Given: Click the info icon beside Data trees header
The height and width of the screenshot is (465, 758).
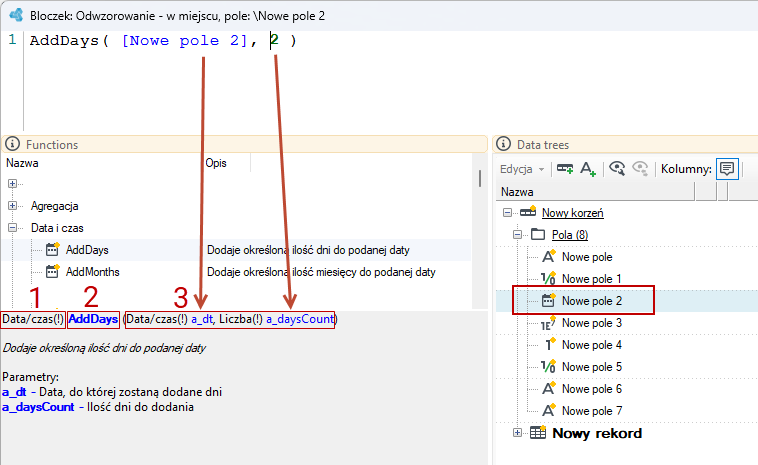Looking at the screenshot, I should click(x=503, y=144).
